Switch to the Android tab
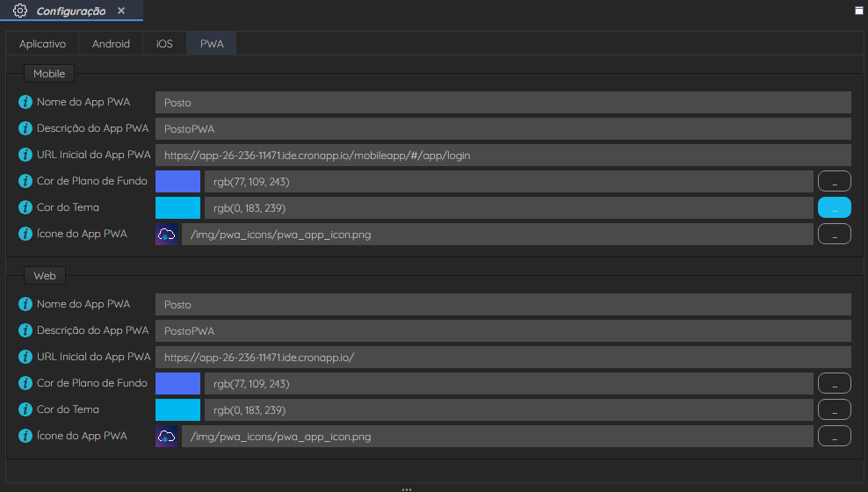The height and width of the screenshot is (492, 868). click(x=111, y=44)
